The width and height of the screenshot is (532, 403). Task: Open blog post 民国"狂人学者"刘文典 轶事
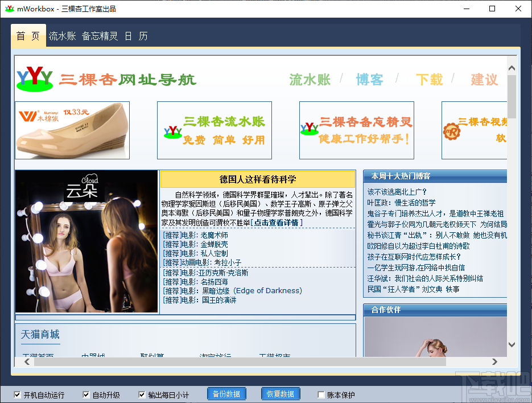[x=413, y=289]
